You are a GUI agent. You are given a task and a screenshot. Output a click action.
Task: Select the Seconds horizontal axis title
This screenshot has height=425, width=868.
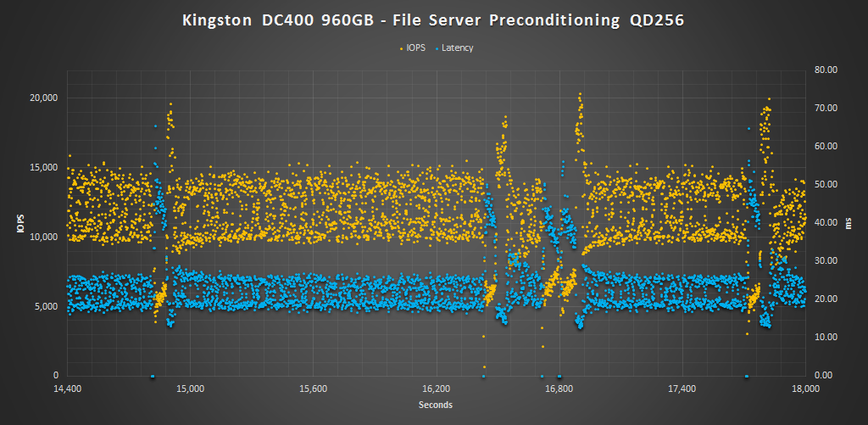pyautogui.click(x=435, y=405)
